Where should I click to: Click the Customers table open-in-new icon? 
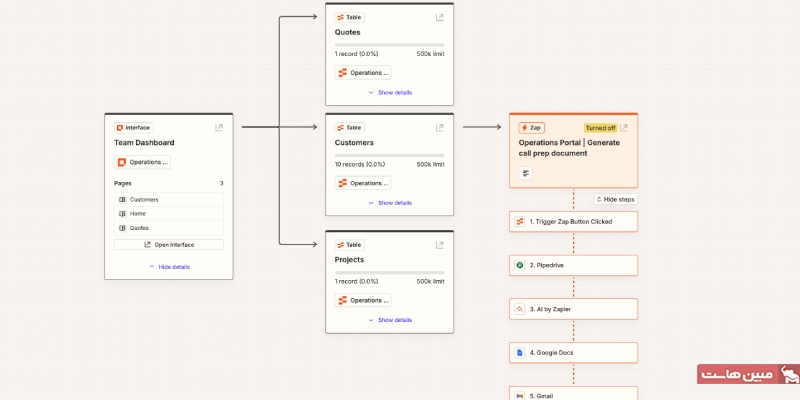(x=439, y=128)
